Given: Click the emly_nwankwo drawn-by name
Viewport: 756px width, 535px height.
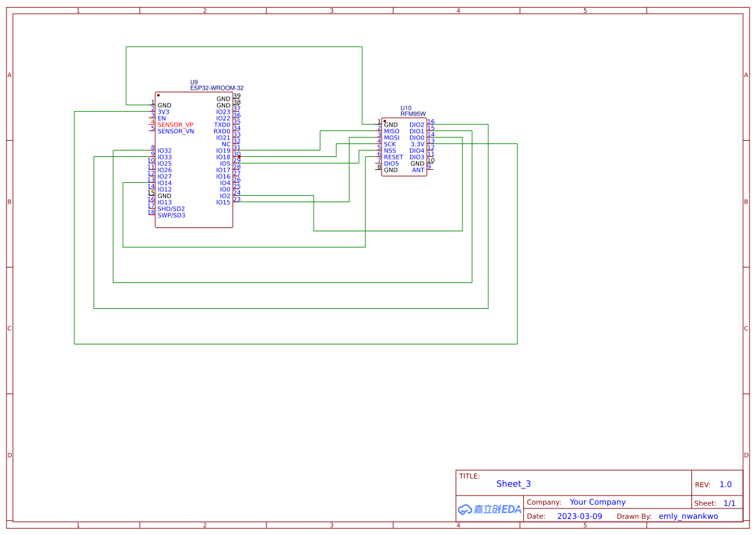Looking at the screenshot, I should tap(688, 516).
